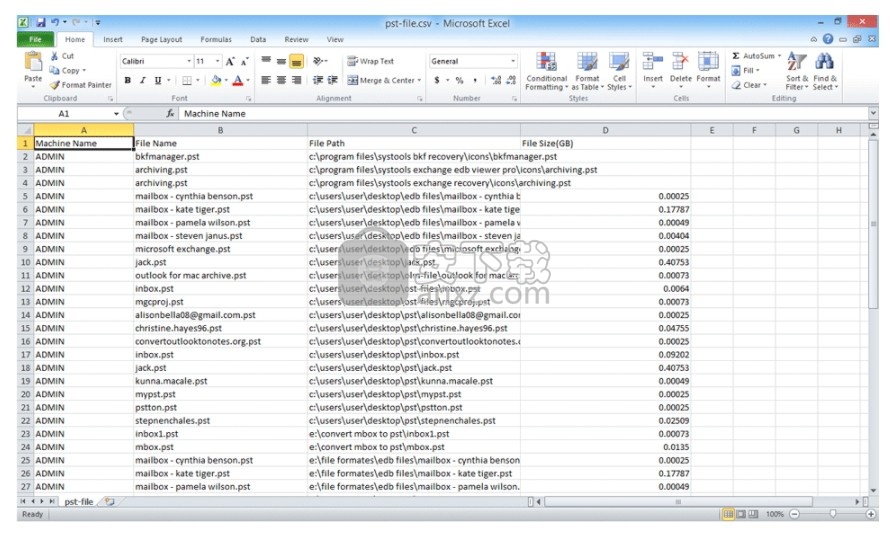Toggle Wrap Text

[x=370, y=61]
